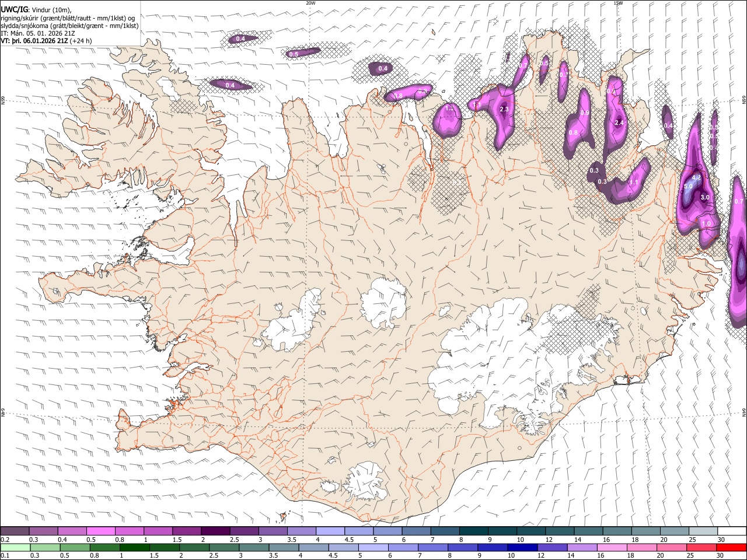747x560 pixels.
Task: Click the 15W longitude label
Action: click(618, 3)
